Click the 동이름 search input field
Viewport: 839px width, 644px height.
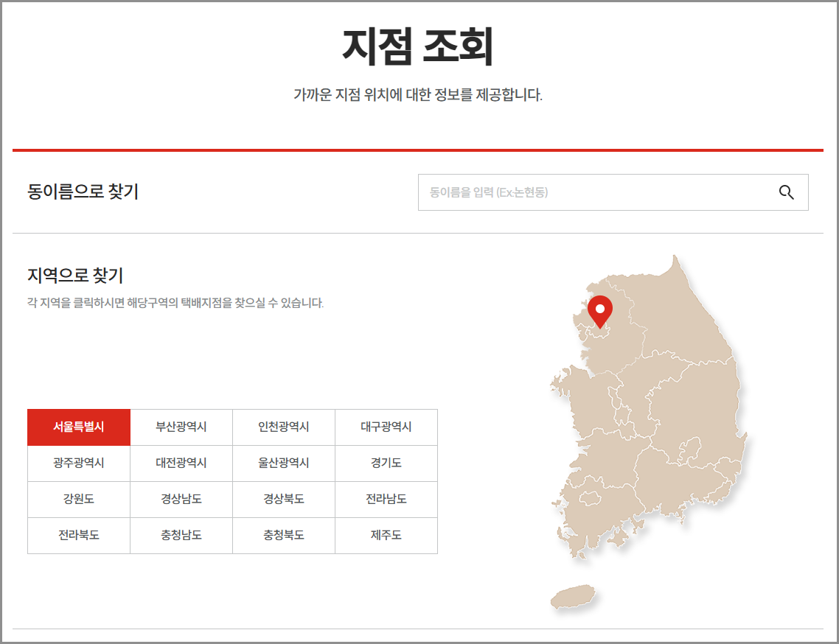[590, 192]
